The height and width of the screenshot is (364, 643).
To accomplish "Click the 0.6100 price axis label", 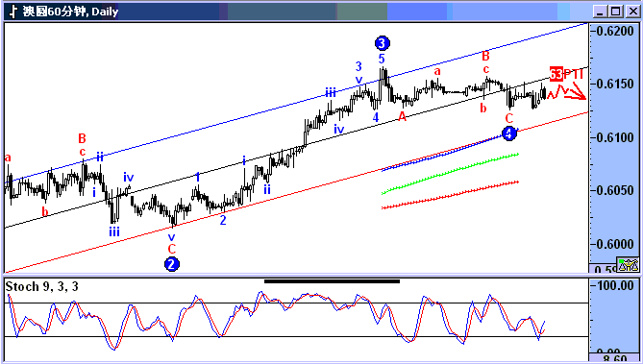I will (x=615, y=137).
